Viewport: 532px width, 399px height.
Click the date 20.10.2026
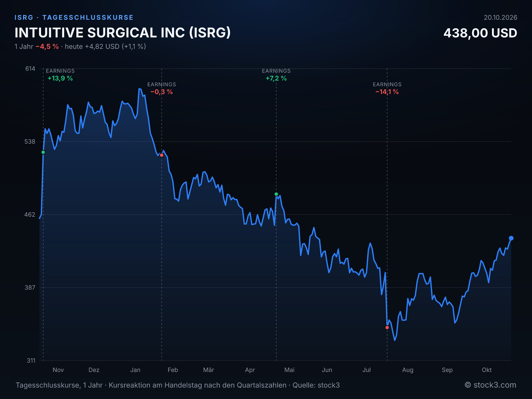500,17
